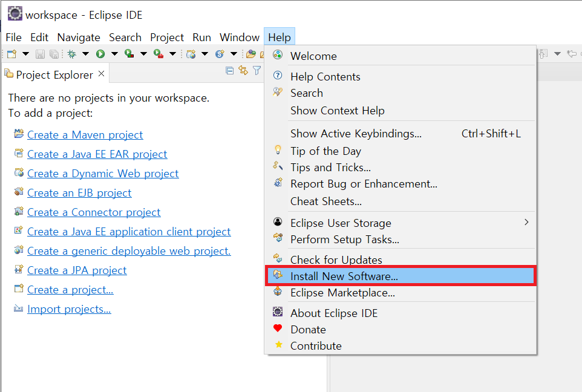The height and width of the screenshot is (392, 582).
Task: Select Install New Software from Help menu
Action: click(344, 276)
